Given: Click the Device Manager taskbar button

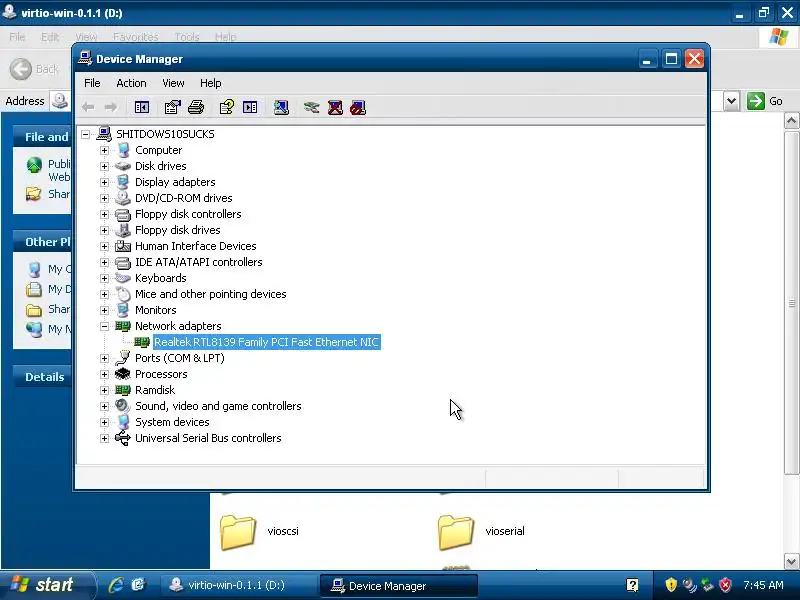Looking at the screenshot, I should click(398, 586).
